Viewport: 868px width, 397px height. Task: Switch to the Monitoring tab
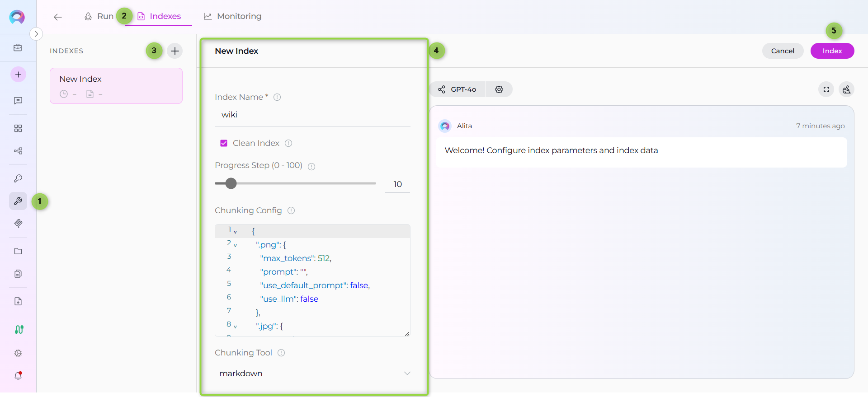coord(233,16)
